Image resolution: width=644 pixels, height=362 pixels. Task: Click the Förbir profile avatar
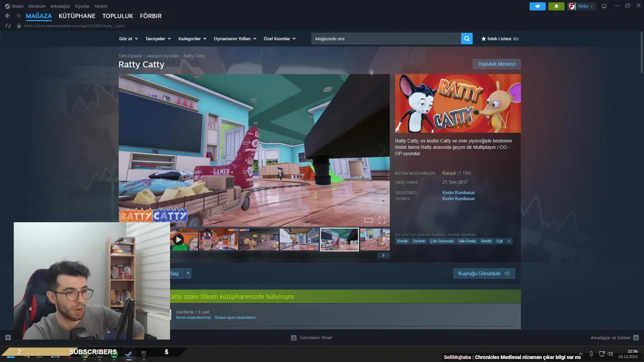(572, 7)
